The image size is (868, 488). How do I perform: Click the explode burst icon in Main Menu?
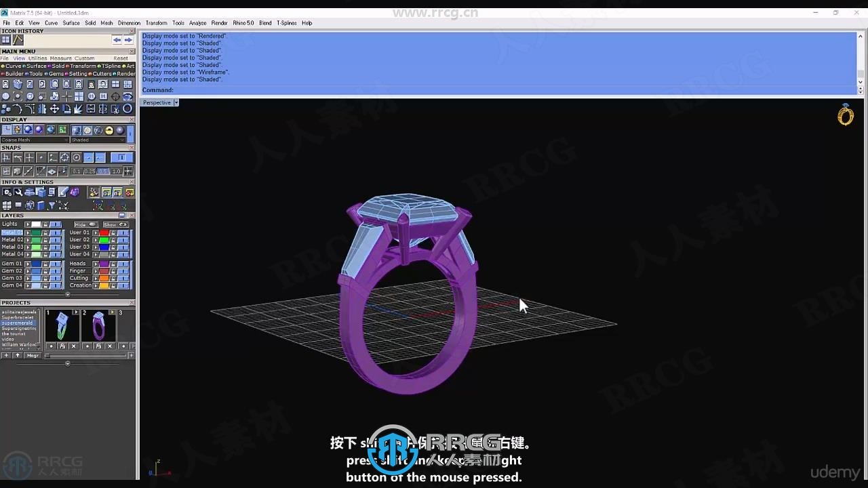(x=78, y=108)
